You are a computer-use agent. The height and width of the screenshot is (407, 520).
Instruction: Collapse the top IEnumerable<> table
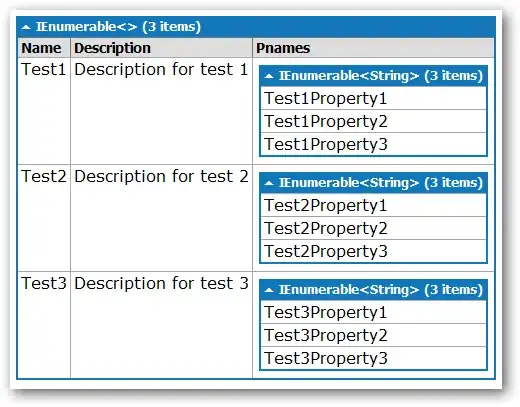[26, 27]
